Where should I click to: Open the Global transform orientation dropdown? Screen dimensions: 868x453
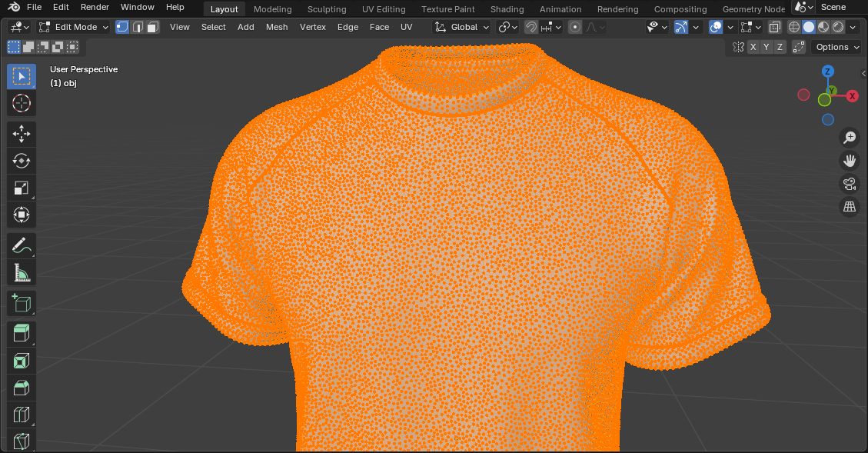click(x=461, y=26)
